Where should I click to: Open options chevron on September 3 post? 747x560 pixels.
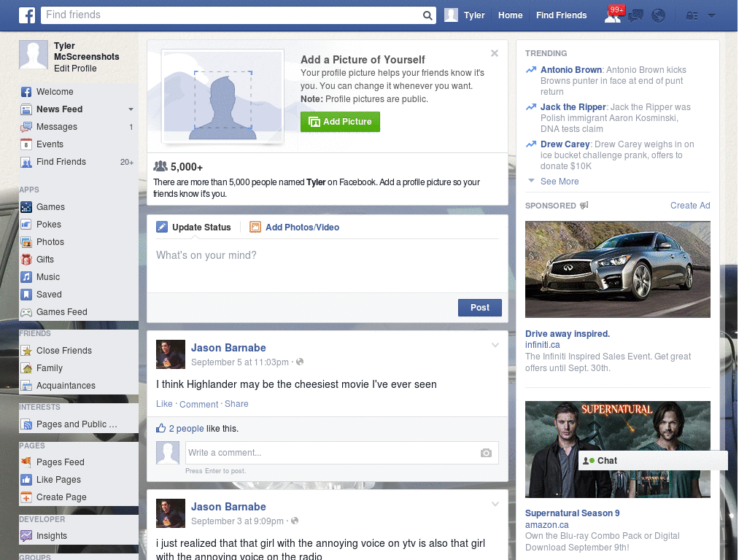(x=495, y=504)
